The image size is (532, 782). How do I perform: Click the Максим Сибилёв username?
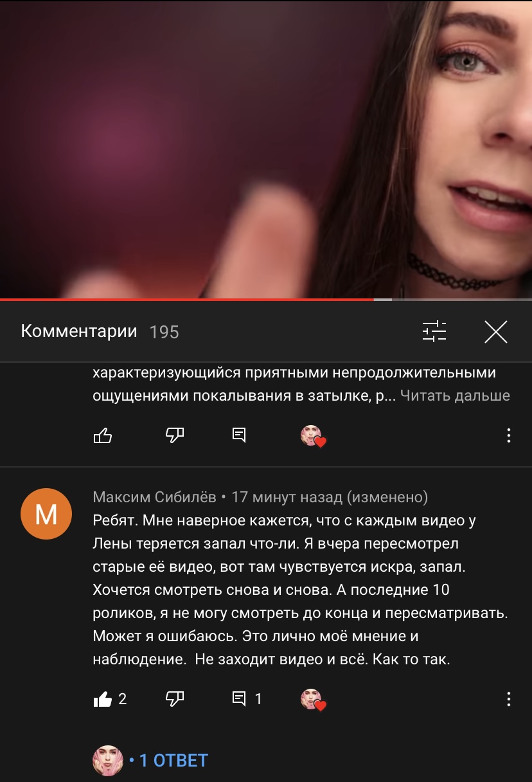[154, 497]
